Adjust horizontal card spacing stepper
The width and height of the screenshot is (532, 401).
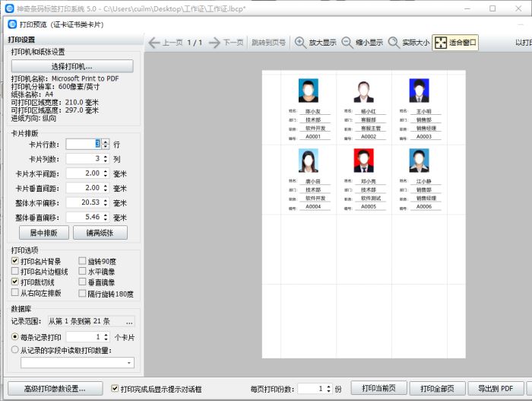coord(106,173)
